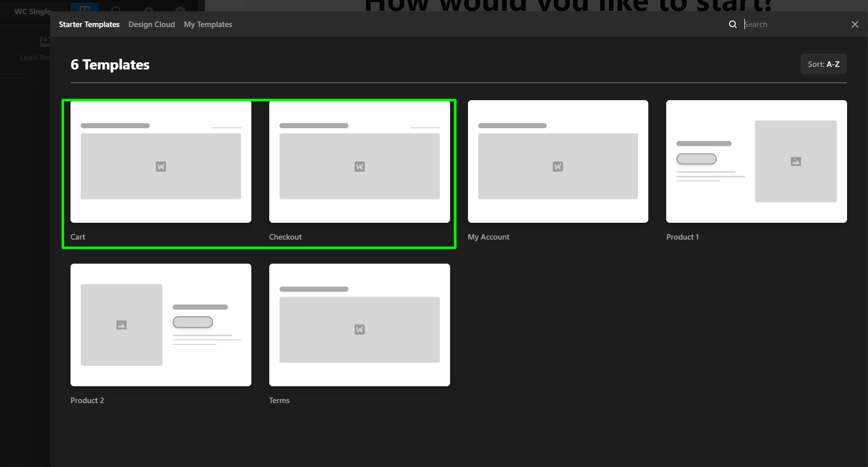Image resolution: width=868 pixels, height=467 pixels.
Task: Click the 'Terms' template name label
Action: click(x=279, y=401)
